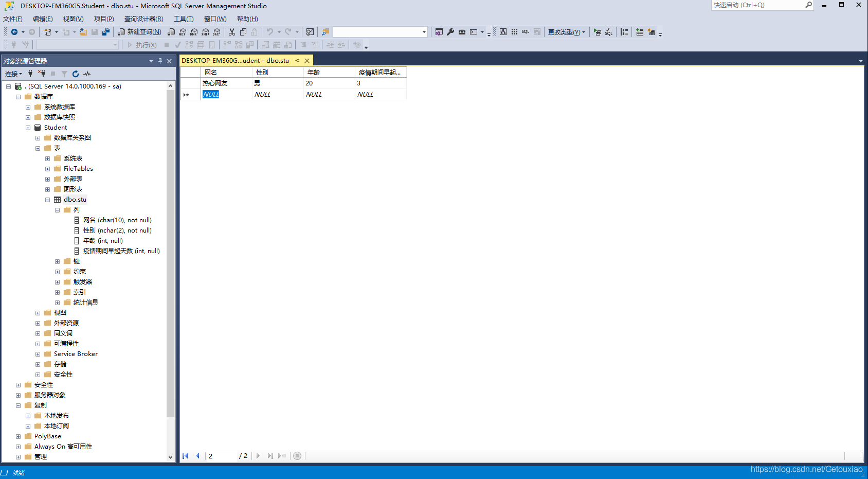Collapse the dbo.stu table node

[x=48, y=200]
